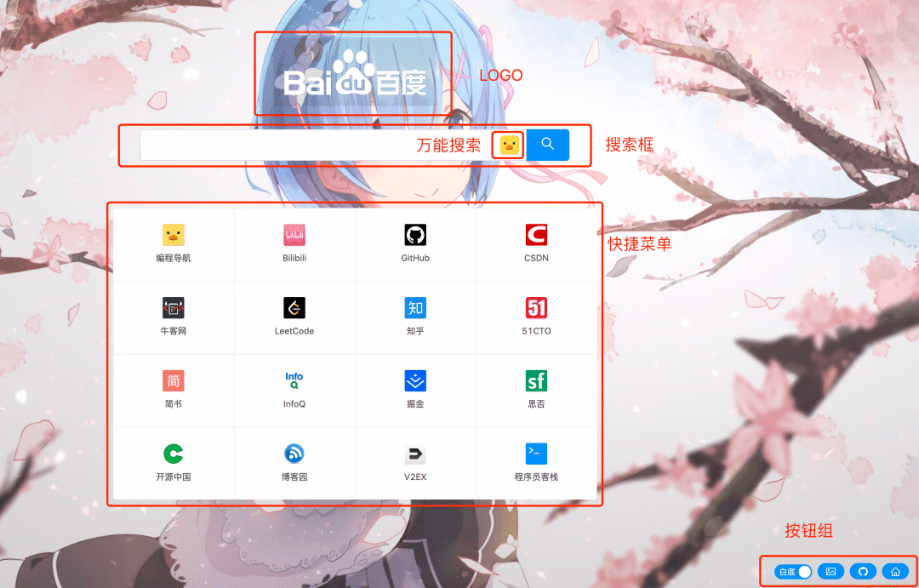919x588 pixels.
Task: Open the 51CTO shortcut
Action: 536,308
